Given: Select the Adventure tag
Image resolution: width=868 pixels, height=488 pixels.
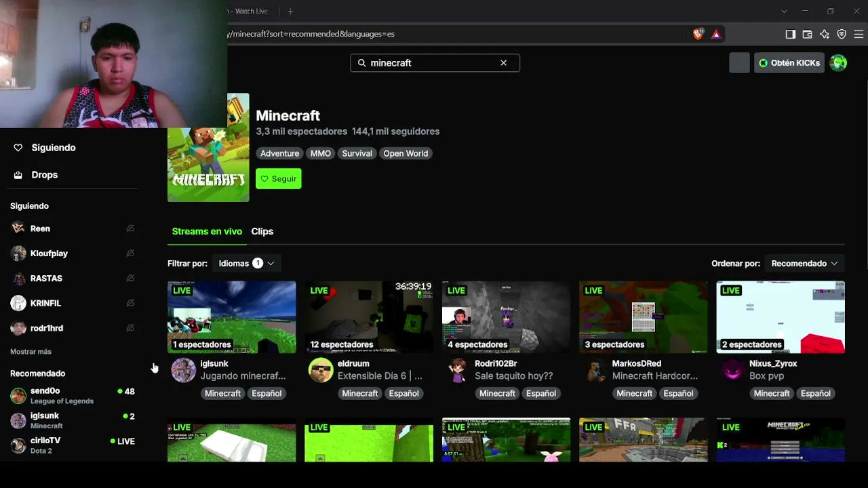Looking at the screenshot, I should click(x=279, y=153).
